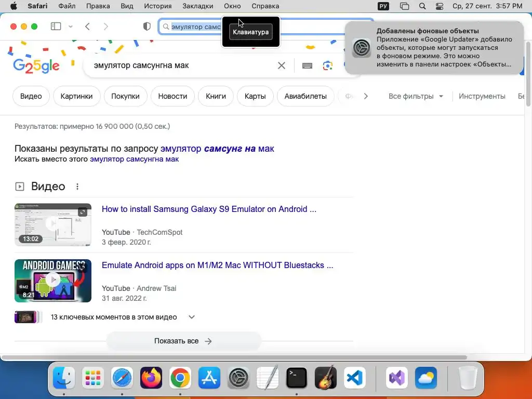Viewport: 532px width, 399px height.
Task: Open Google Chrome from the Dock
Action: [180, 378]
